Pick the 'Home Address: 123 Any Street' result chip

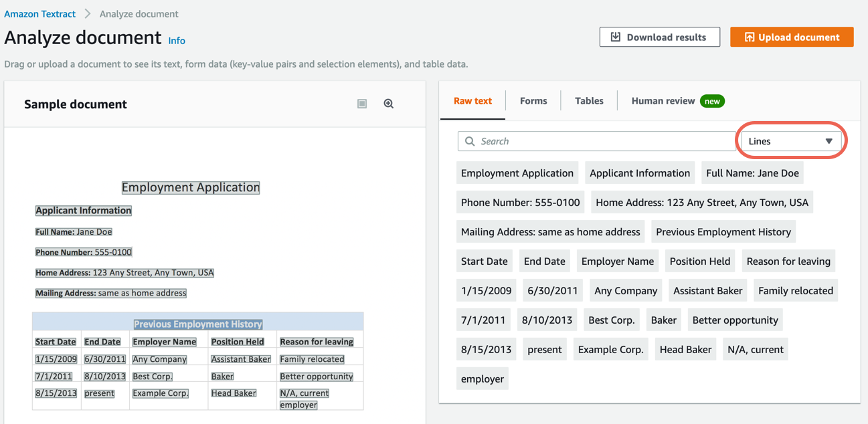[x=702, y=203]
